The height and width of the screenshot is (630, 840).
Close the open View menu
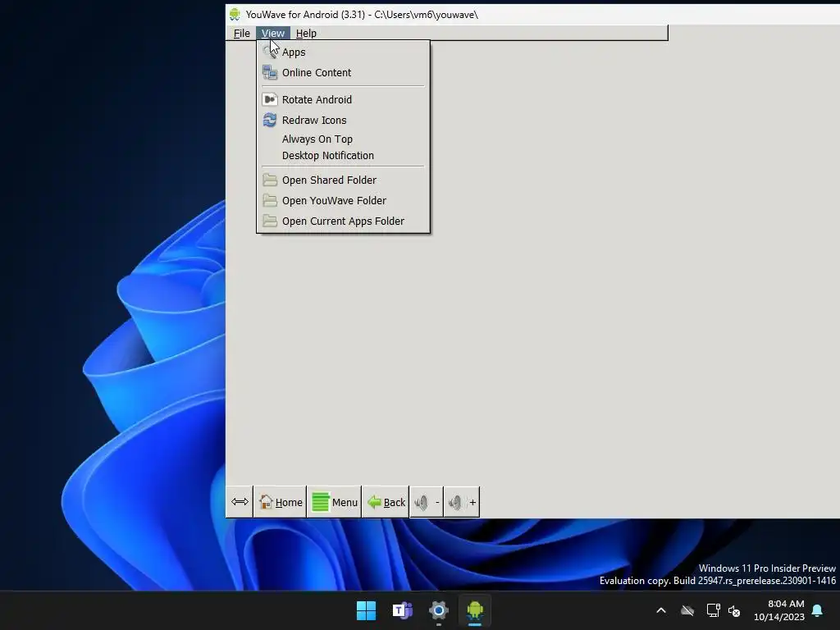click(272, 33)
